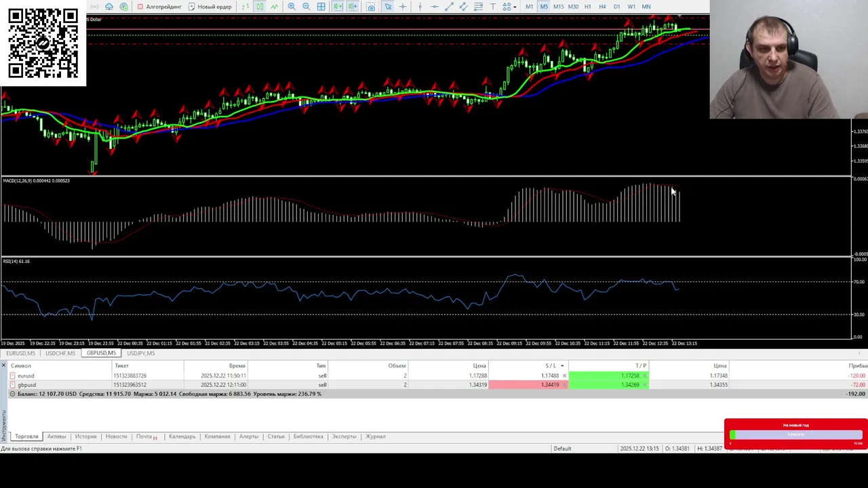Open the История tab
The image size is (868, 488).
[x=85, y=436]
